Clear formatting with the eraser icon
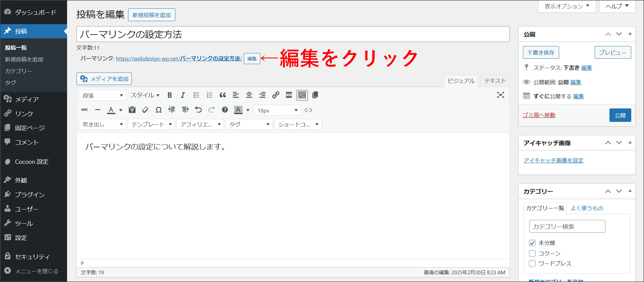This screenshot has height=282, width=644. [145, 110]
